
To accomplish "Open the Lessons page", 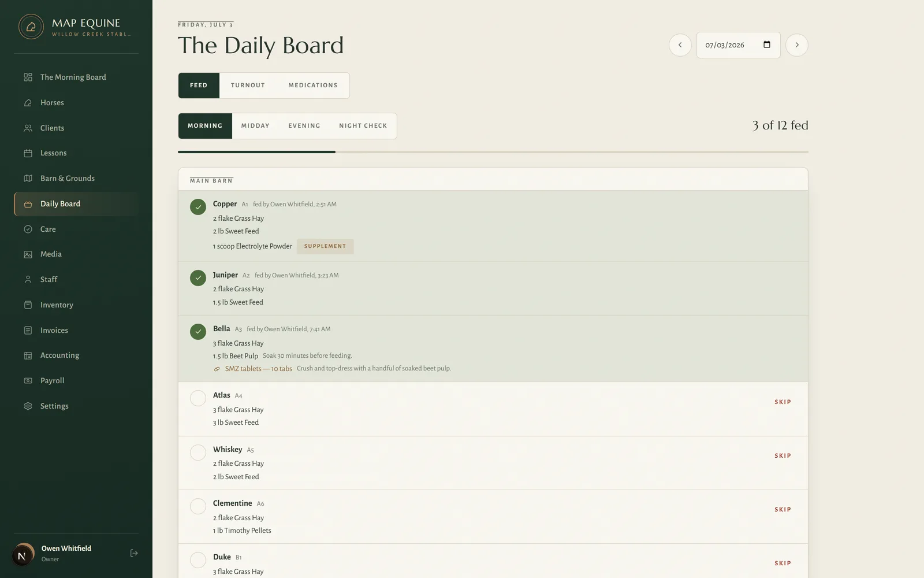I will tap(76, 153).
